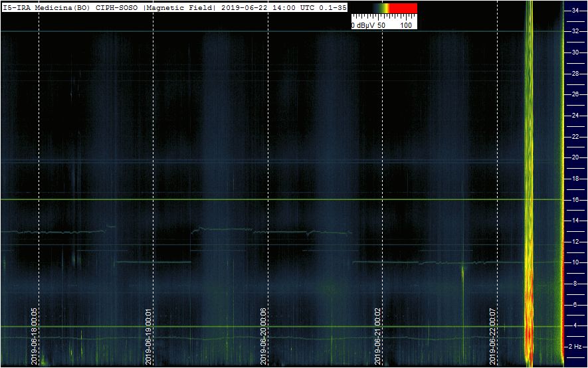Click the 6 frequency axis label
Image resolution: width=588 pixels, height=368 pixels.
pyautogui.click(x=575, y=305)
